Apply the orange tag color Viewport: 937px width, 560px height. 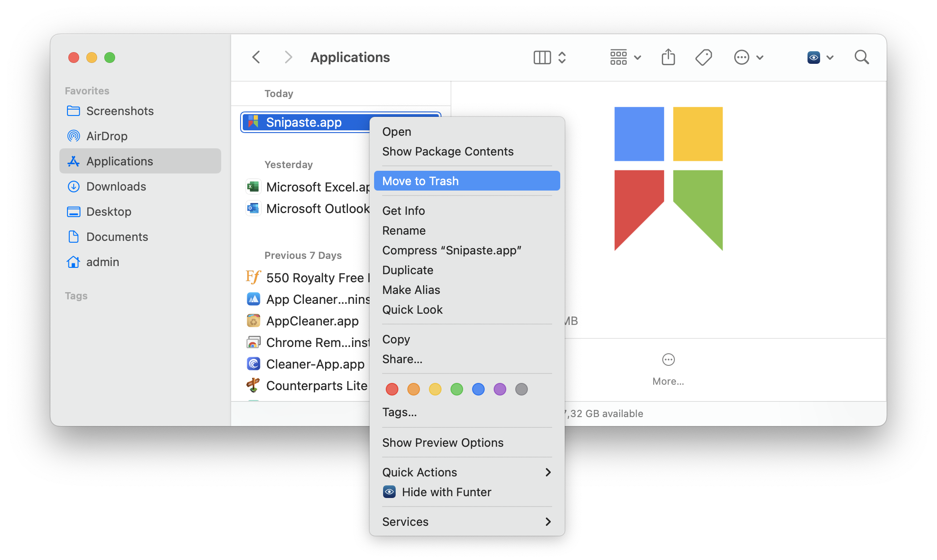tap(414, 389)
